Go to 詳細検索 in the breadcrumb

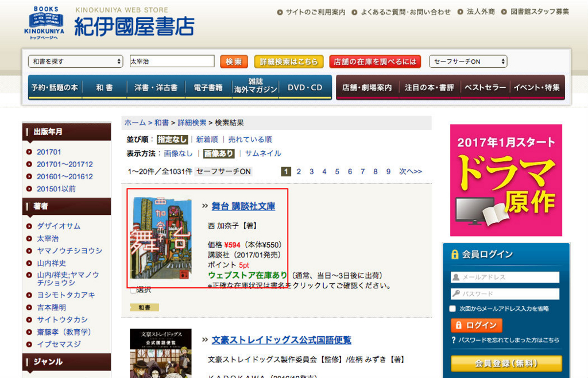(x=192, y=122)
